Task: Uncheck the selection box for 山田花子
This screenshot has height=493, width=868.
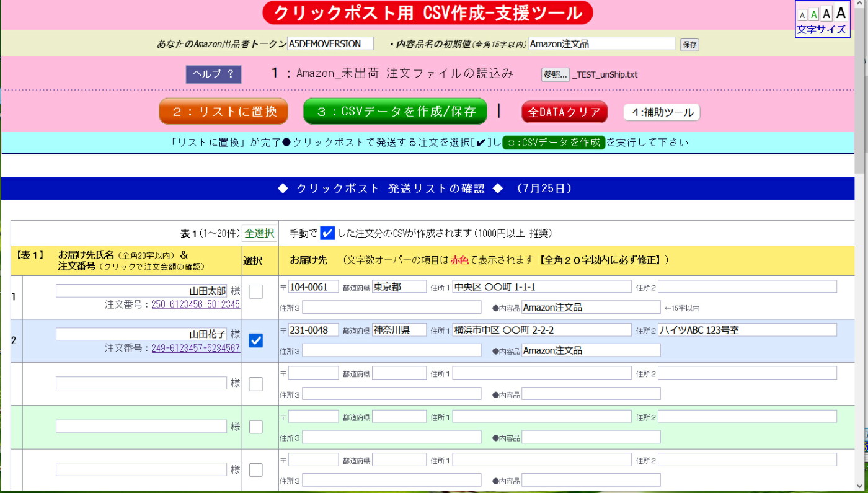Action: [255, 340]
